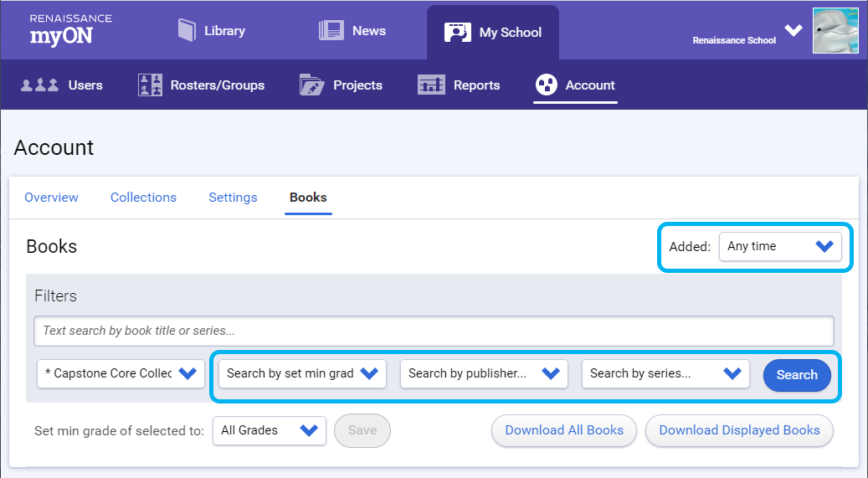Select the Books tab

click(308, 198)
